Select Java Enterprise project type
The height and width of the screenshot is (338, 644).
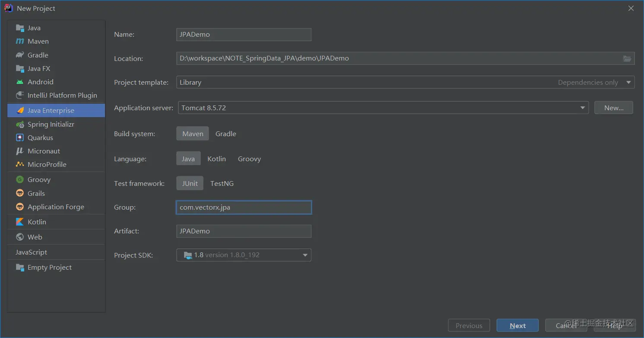pyautogui.click(x=56, y=110)
